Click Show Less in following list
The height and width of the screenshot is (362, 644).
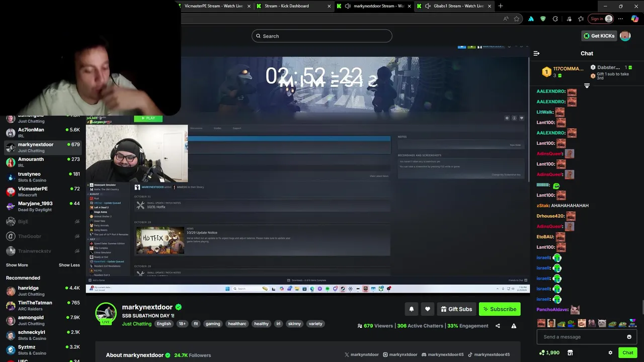[69, 265]
